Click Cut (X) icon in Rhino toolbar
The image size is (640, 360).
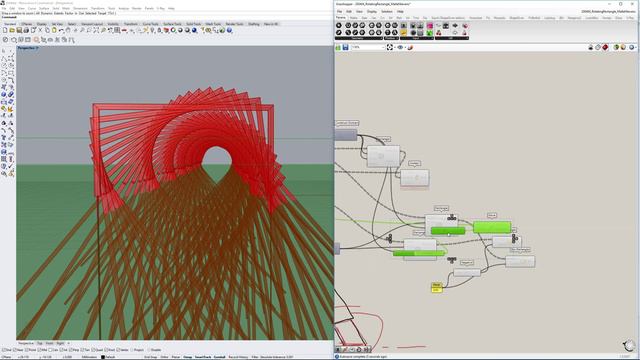pyautogui.click(x=40, y=30)
